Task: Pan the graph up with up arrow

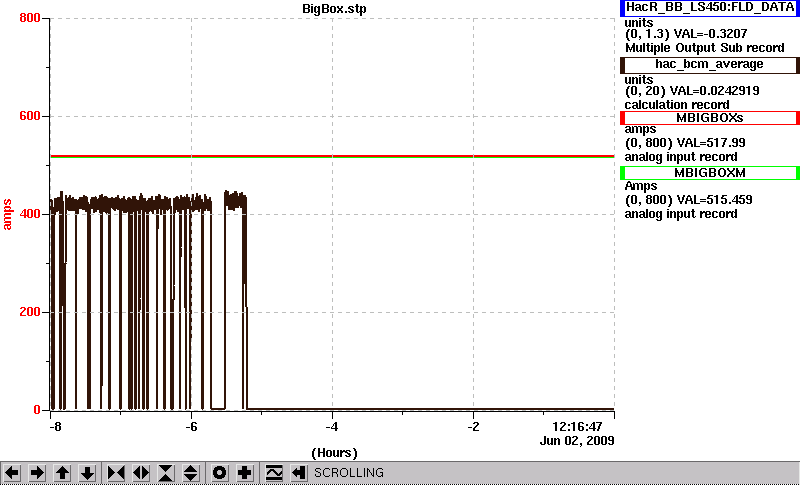Action: [x=62, y=473]
